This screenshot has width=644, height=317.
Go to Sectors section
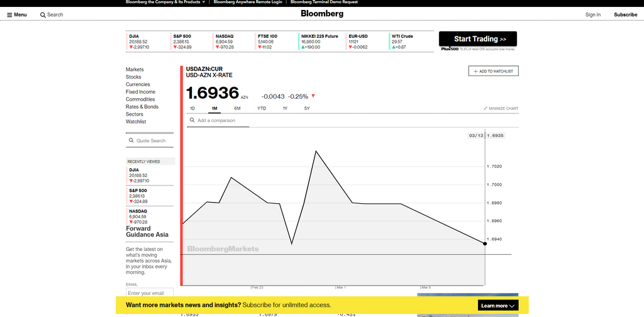(x=135, y=114)
